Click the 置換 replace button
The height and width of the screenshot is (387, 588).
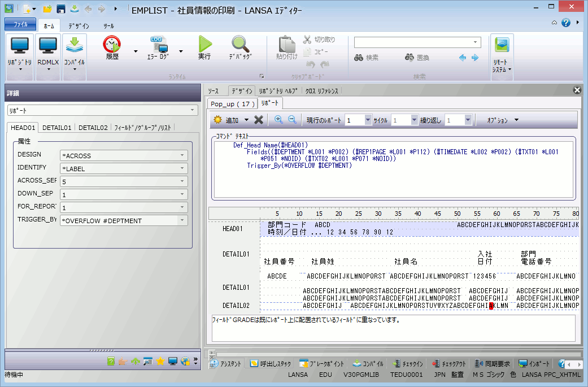click(417, 58)
